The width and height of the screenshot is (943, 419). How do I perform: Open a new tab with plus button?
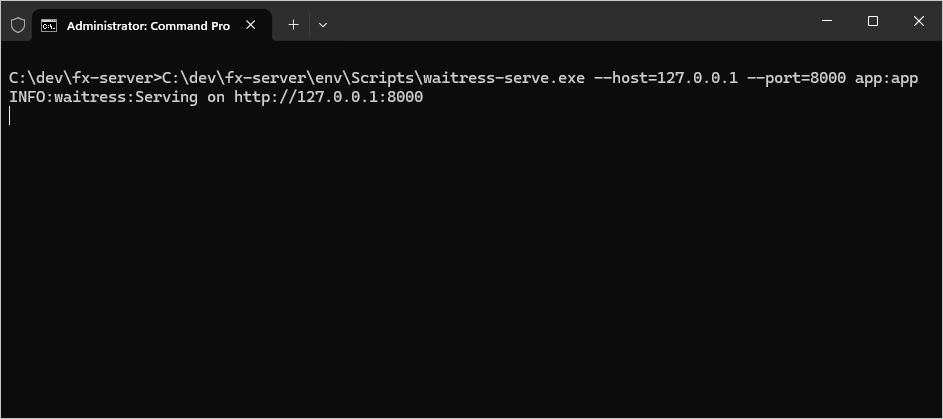click(293, 25)
